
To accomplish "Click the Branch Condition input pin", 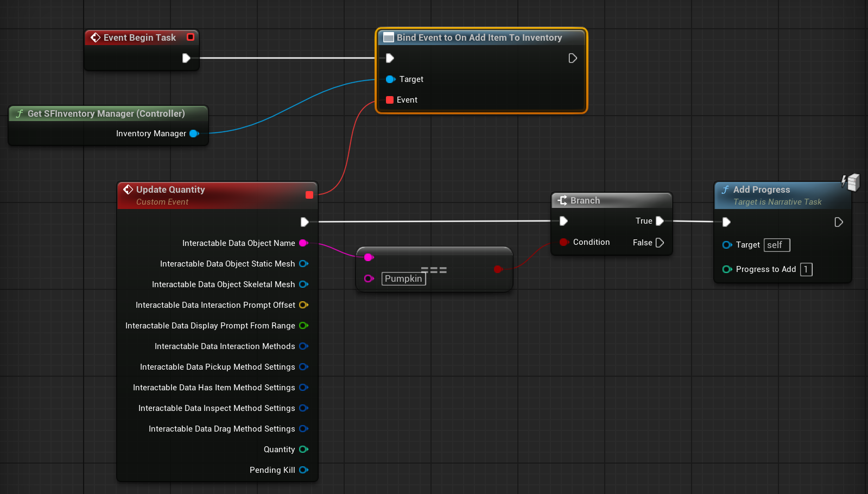I will [x=564, y=242].
